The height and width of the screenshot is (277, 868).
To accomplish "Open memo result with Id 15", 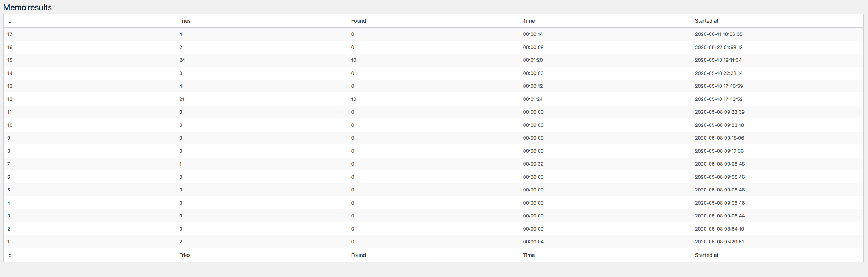I will coord(10,60).
